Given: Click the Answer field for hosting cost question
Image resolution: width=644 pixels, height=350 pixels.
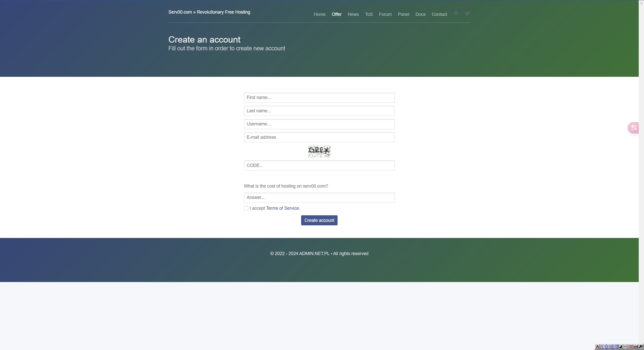Looking at the screenshot, I should [319, 197].
